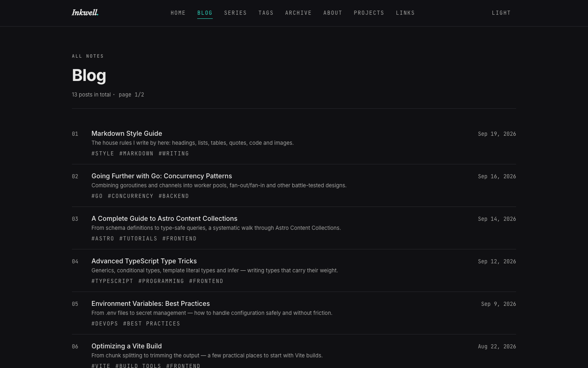Visit the About page
Viewport: 588px width, 368px height.
tap(333, 13)
